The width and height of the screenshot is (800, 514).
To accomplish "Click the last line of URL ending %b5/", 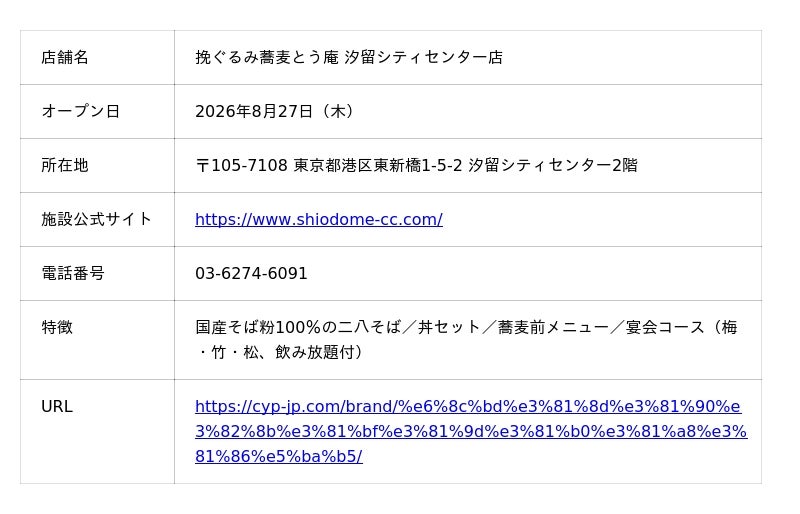I will tap(279, 456).
